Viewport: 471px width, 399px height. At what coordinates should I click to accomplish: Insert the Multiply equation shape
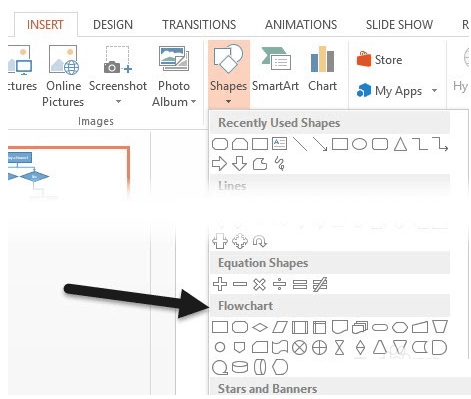pyautogui.click(x=259, y=284)
